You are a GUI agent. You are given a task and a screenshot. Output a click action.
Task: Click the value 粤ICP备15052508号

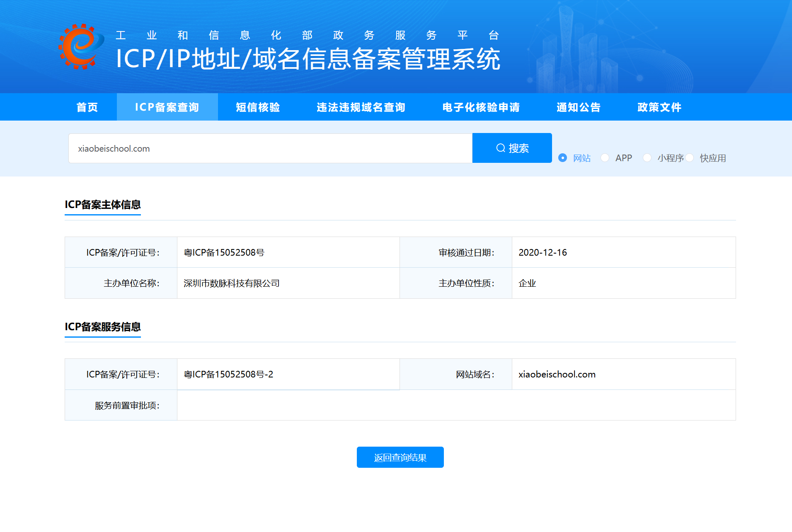[224, 252]
